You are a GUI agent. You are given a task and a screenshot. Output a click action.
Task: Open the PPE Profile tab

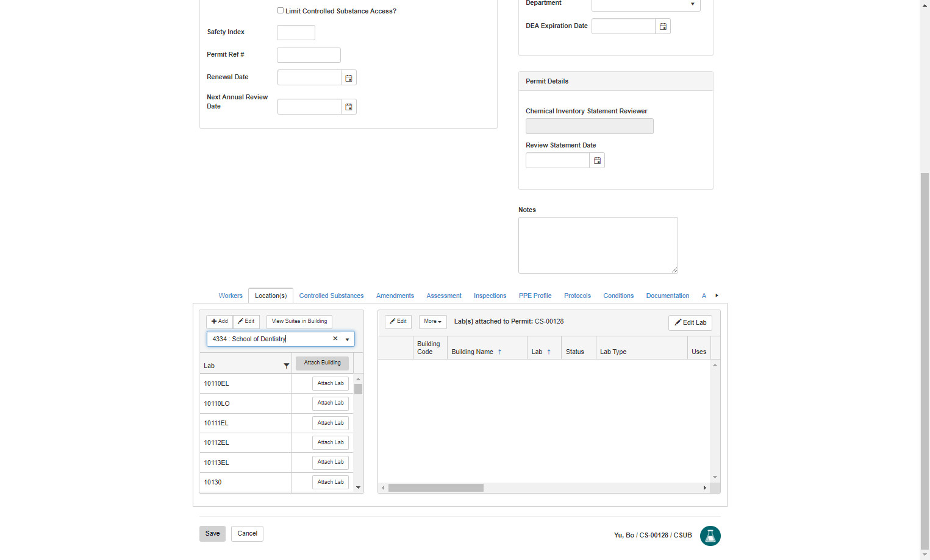coord(535,296)
